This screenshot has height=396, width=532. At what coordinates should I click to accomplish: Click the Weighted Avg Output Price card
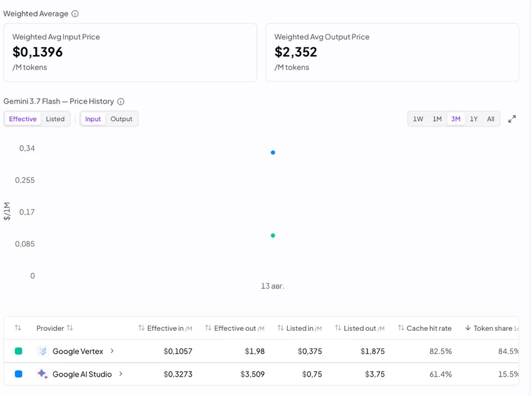coord(392,52)
